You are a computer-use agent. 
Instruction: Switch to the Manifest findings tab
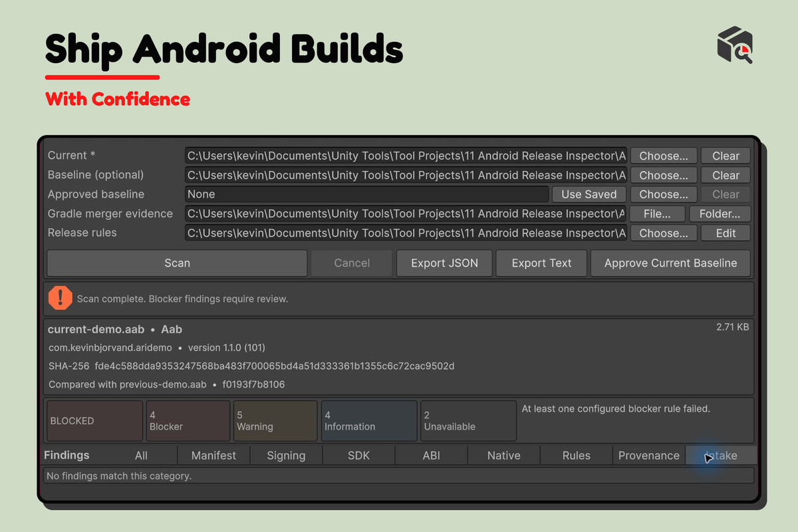[x=213, y=456]
